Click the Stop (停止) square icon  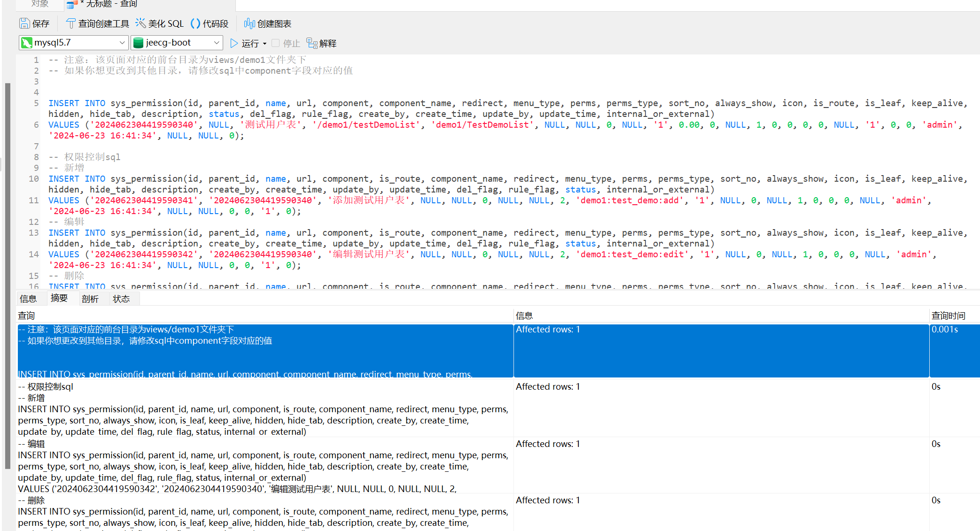pos(276,43)
